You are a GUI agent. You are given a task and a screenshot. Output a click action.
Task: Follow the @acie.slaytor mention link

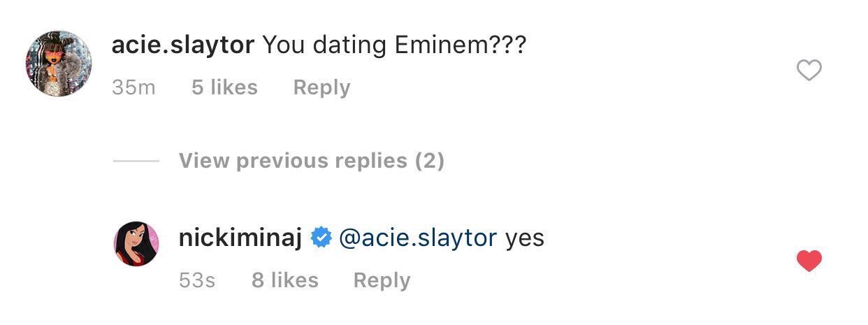click(x=417, y=238)
